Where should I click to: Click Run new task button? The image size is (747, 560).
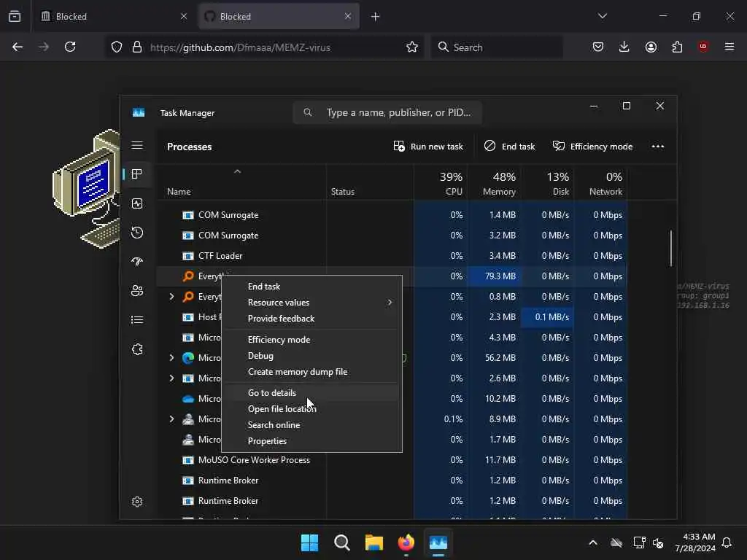[x=427, y=146]
